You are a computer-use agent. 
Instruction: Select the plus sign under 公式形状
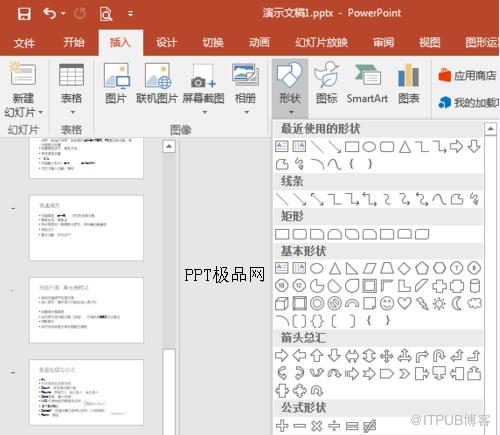pyautogui.click(x=282, y=426)
